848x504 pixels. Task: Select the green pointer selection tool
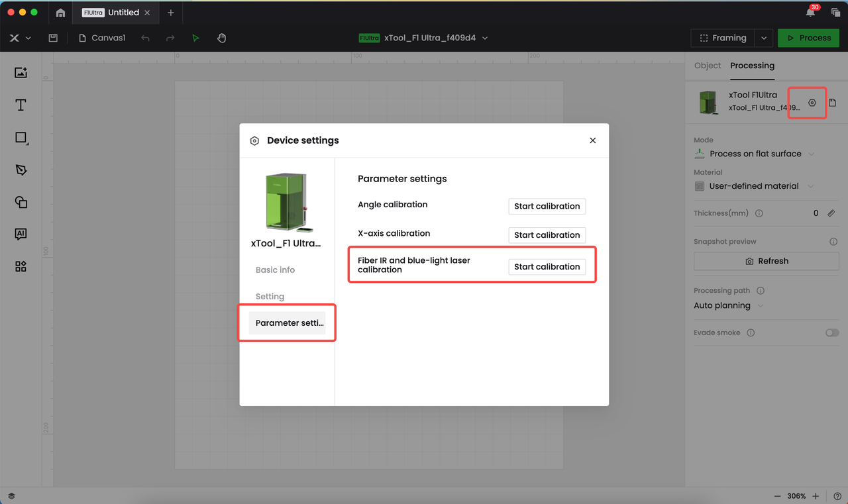point(195,38)
